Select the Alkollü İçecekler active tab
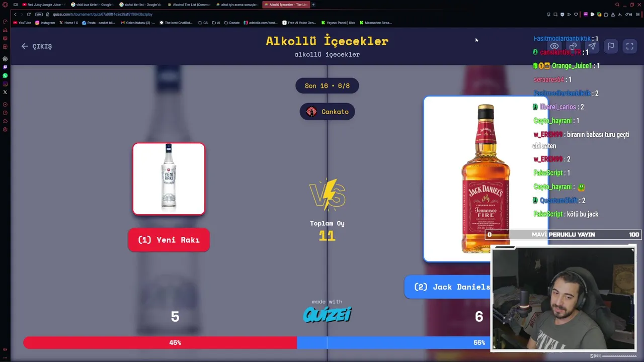Viewport: 644px width, 362px height. click(286, 5)
